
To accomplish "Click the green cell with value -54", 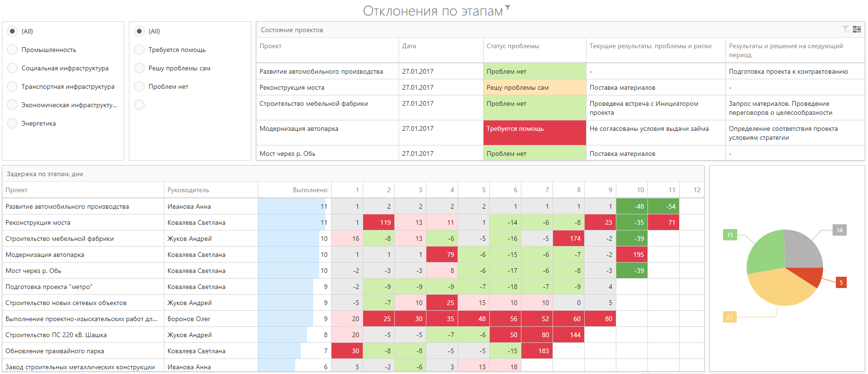I will (x=664, y=206).
